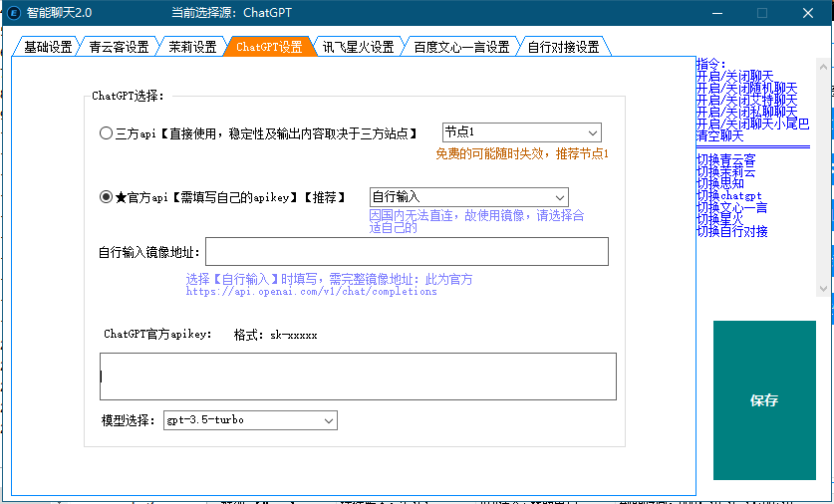Image resolution: width=834 pixels, height=504 pixels.
Task: Click the 保存 save button
Action: tap(764, 400)
